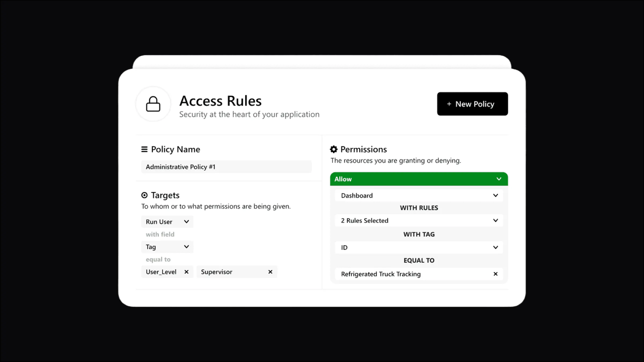
Task: Remove the User_Level field chip
Action: tap(186, 272)
